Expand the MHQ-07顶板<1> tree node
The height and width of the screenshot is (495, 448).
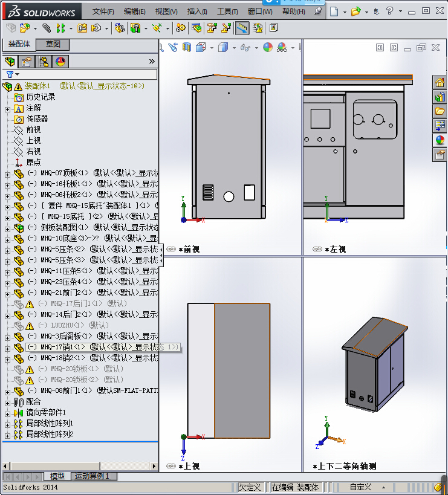coord(7,175)
